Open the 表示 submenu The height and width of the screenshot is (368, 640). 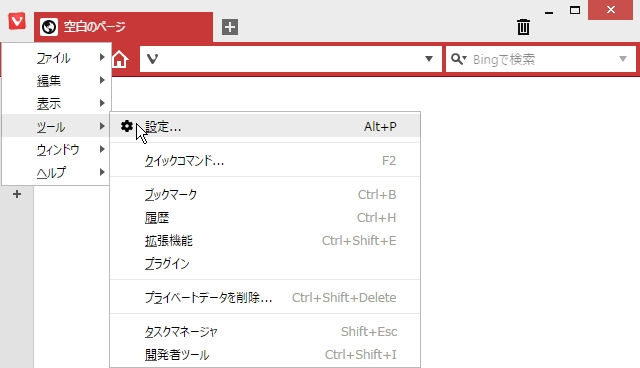56,103
